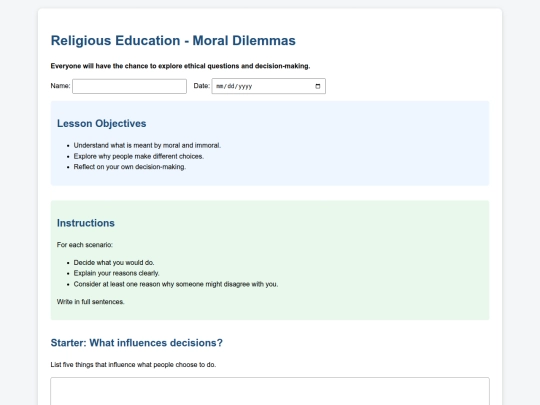Click the 'Instructions' heading

coord(86,223)
